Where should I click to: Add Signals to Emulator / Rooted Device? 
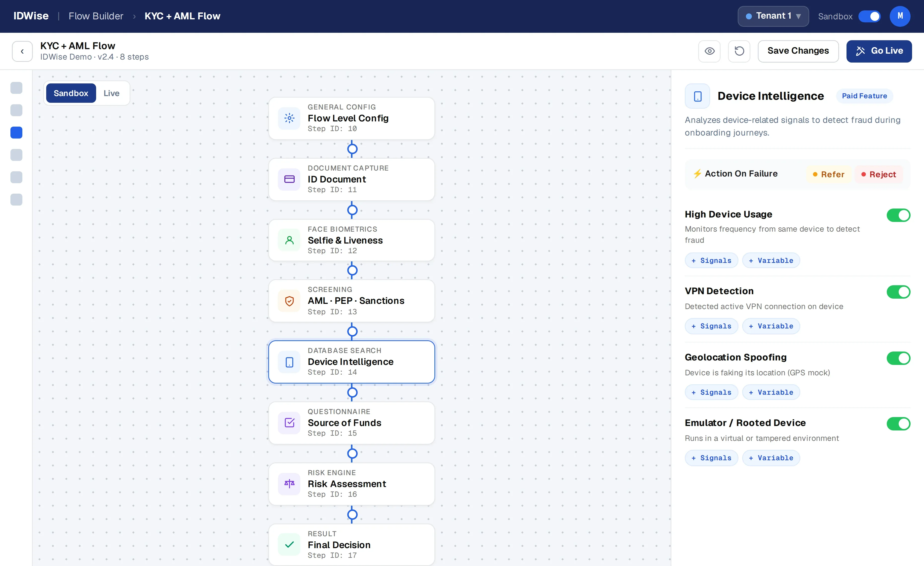point(711,458)
